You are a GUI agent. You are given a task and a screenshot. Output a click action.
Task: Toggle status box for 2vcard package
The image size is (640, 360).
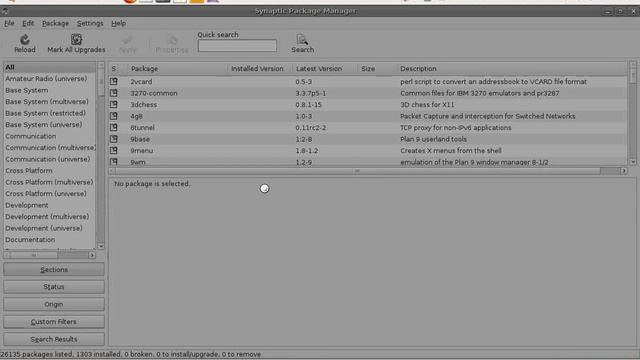(x=113, y=82)
